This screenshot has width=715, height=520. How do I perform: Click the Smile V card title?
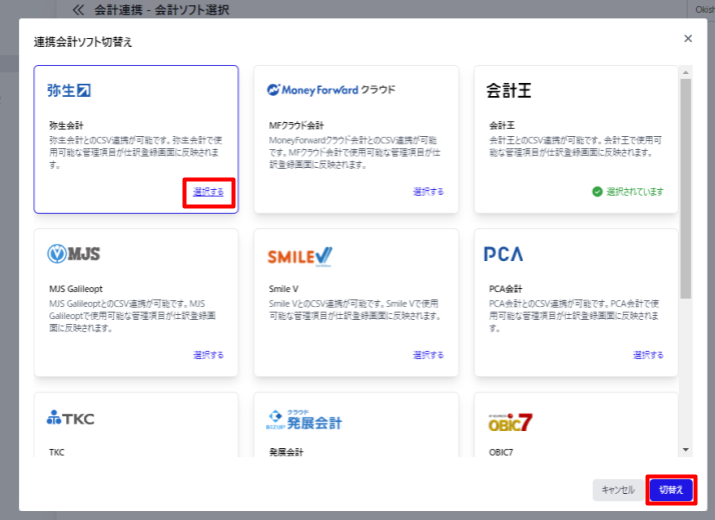pos(284,289)
